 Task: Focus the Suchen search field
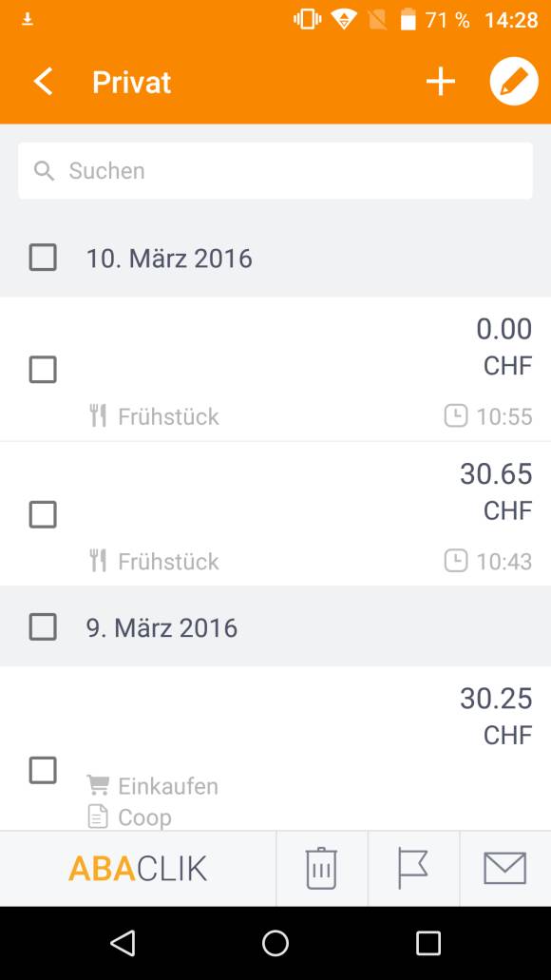coord(275,171)
